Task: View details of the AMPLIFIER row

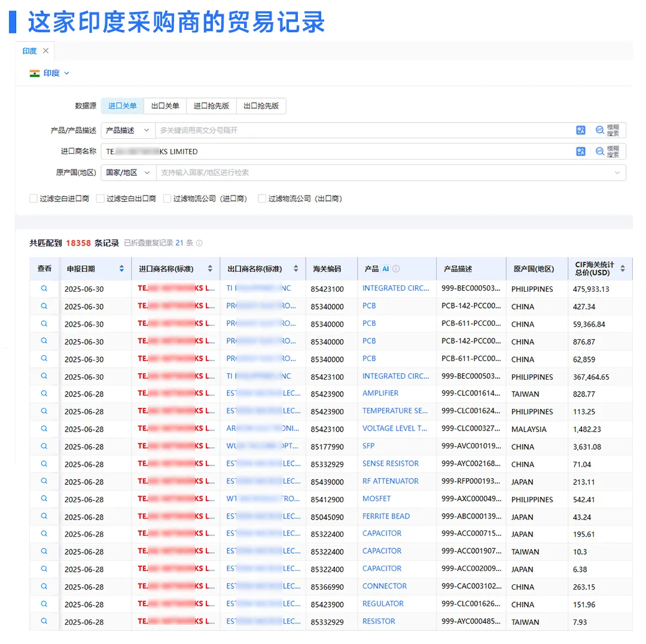Action: pos(44,393)
